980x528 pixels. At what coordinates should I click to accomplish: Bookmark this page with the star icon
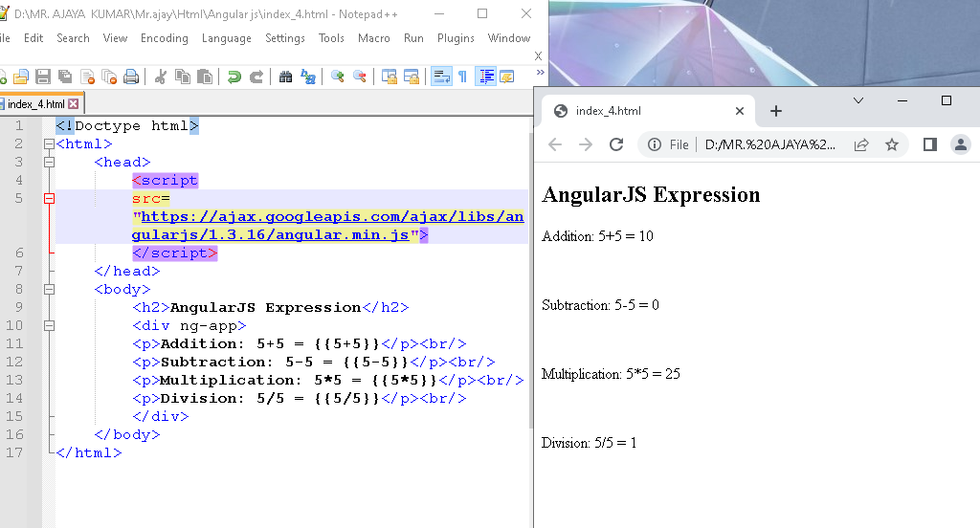[x=892, y=144]
